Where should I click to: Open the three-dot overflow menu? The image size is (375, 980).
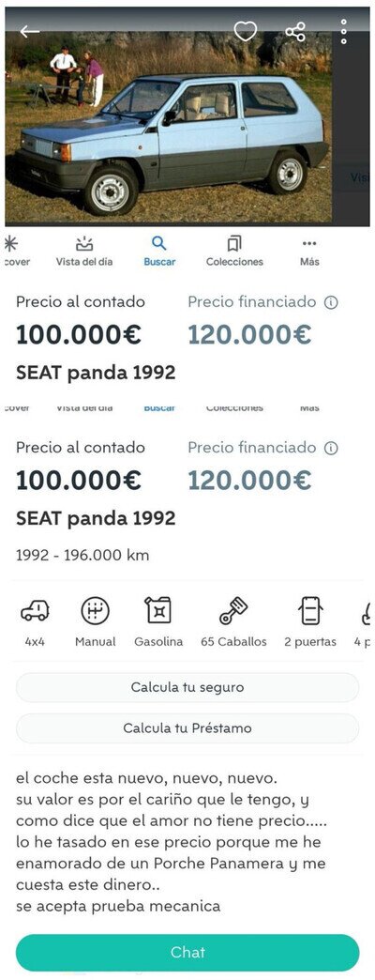point(343,31)
